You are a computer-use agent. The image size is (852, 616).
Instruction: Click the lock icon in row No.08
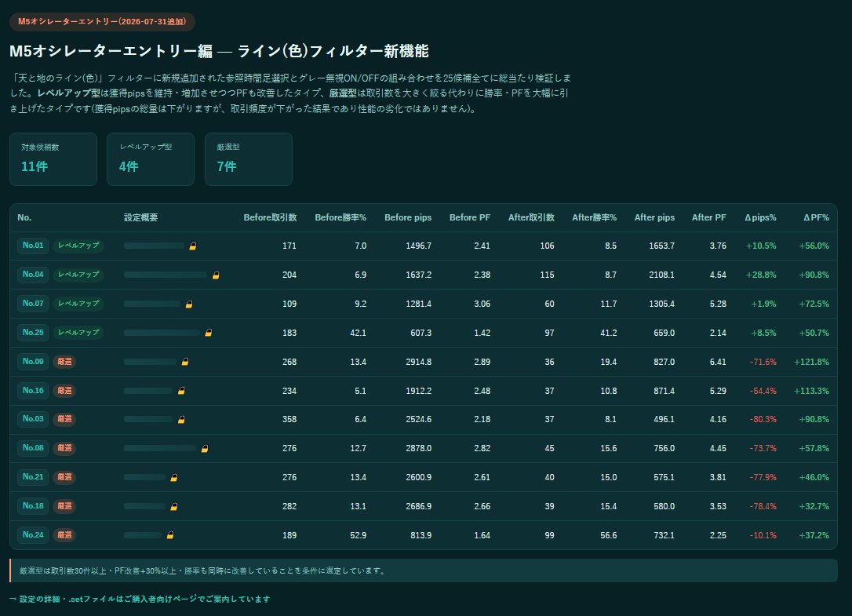click(x=205, y=449)
